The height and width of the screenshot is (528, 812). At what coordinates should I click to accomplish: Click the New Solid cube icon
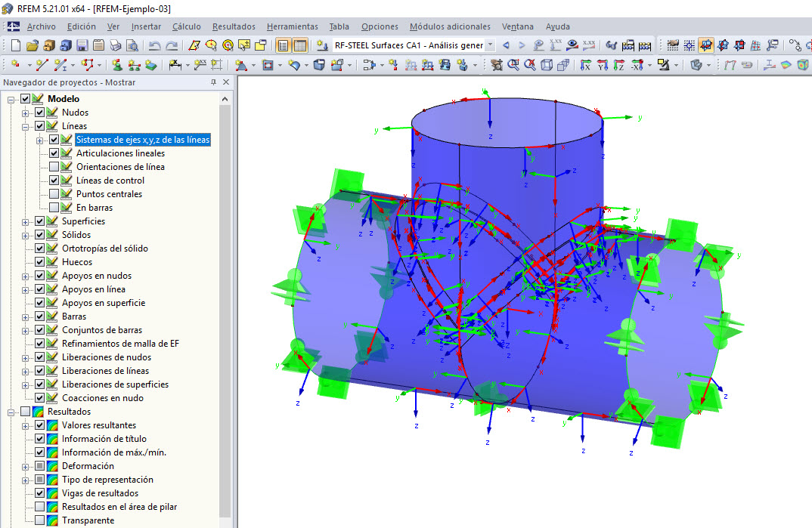[x=319, y=65]
